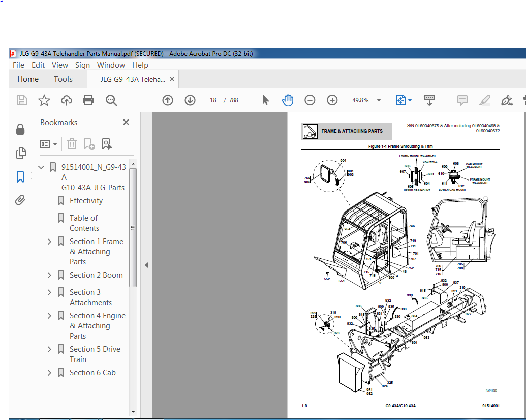Delete selected bookmark trash icon
526x420 pixels.
[x=72, y=144]
